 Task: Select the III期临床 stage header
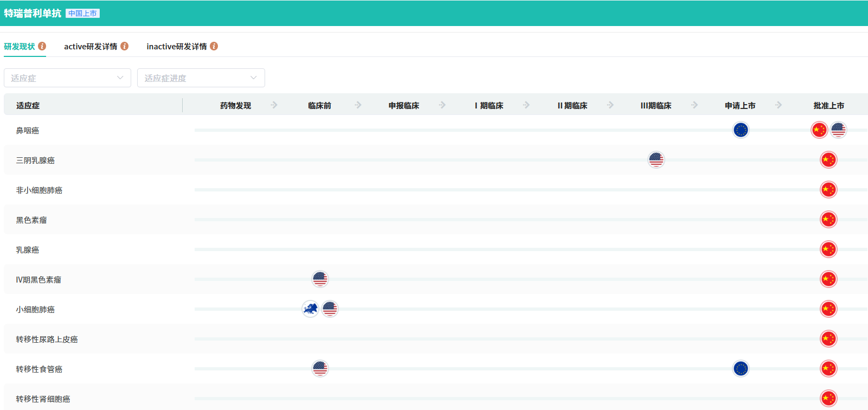click(x=656, y=106)
